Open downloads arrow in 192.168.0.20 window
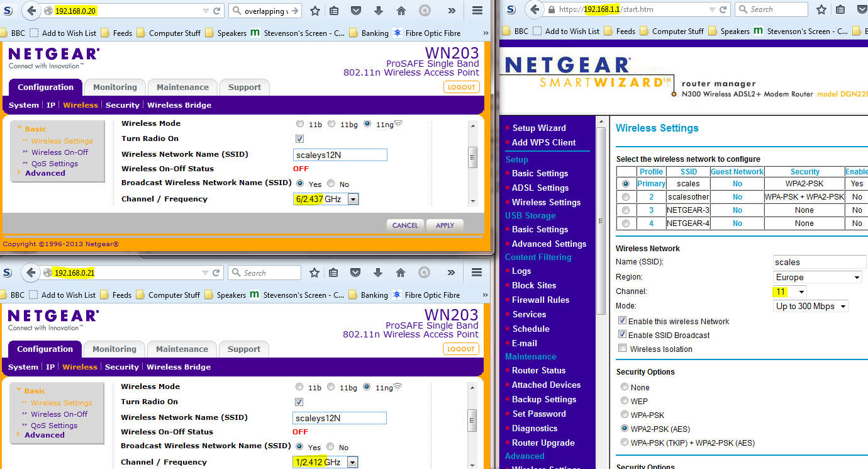 tap(378, 11)
